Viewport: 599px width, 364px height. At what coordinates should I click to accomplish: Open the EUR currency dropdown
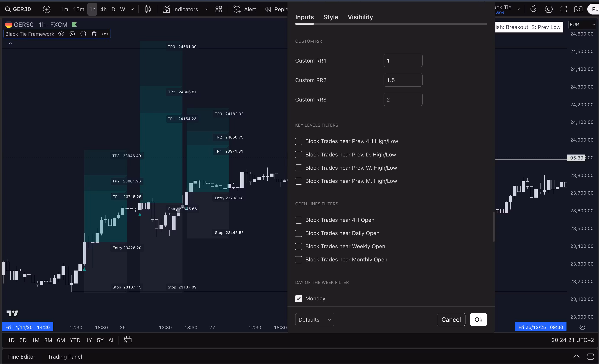pos(582,24)
